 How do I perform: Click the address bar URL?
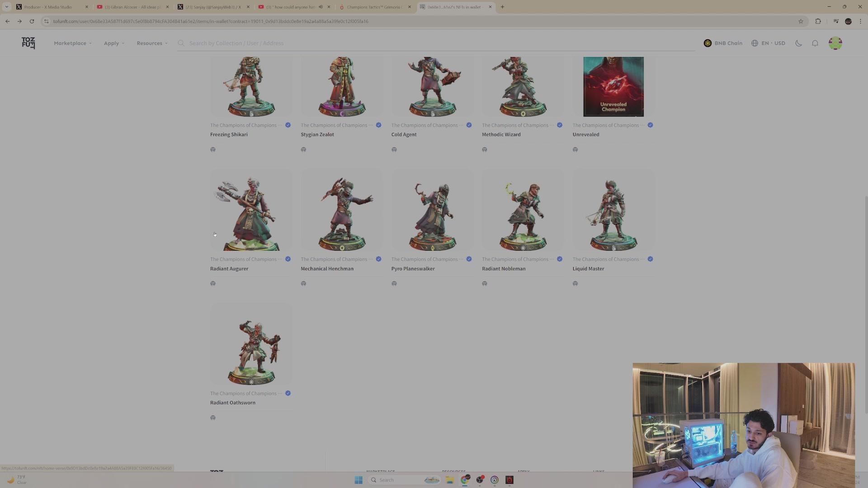pyautogui.click(x=211, y=21)
